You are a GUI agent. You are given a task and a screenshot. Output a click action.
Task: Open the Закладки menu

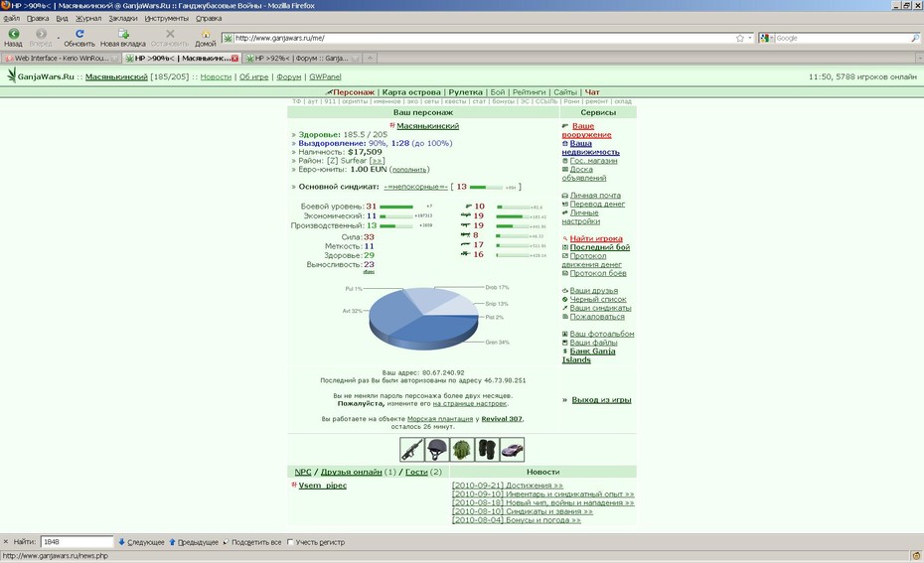click(x=122, y=18)
